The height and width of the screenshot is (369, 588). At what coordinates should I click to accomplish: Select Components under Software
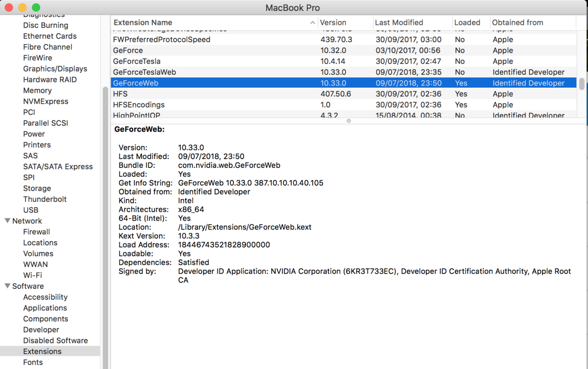tap(46, 319)
